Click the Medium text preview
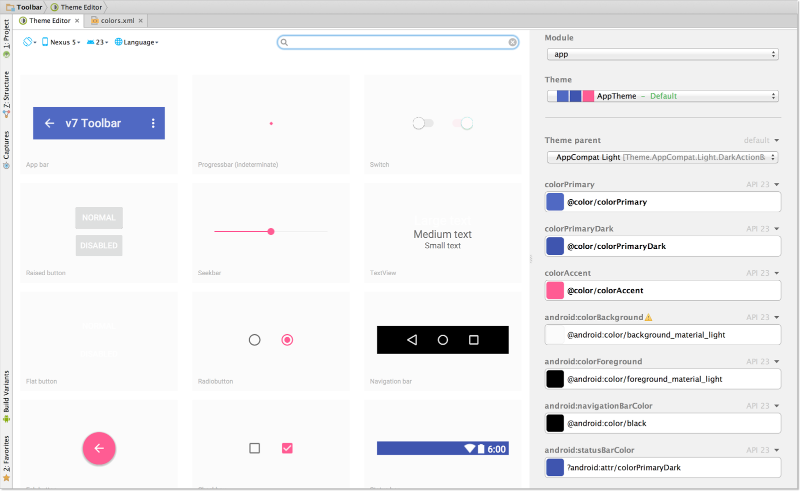 [442, 234]
